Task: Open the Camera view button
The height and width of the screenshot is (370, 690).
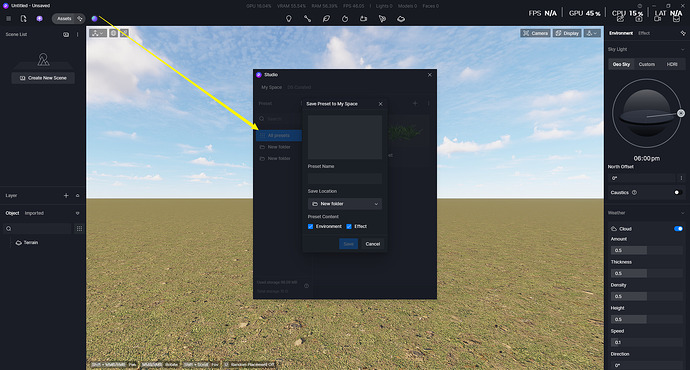Action: point(535,33)
